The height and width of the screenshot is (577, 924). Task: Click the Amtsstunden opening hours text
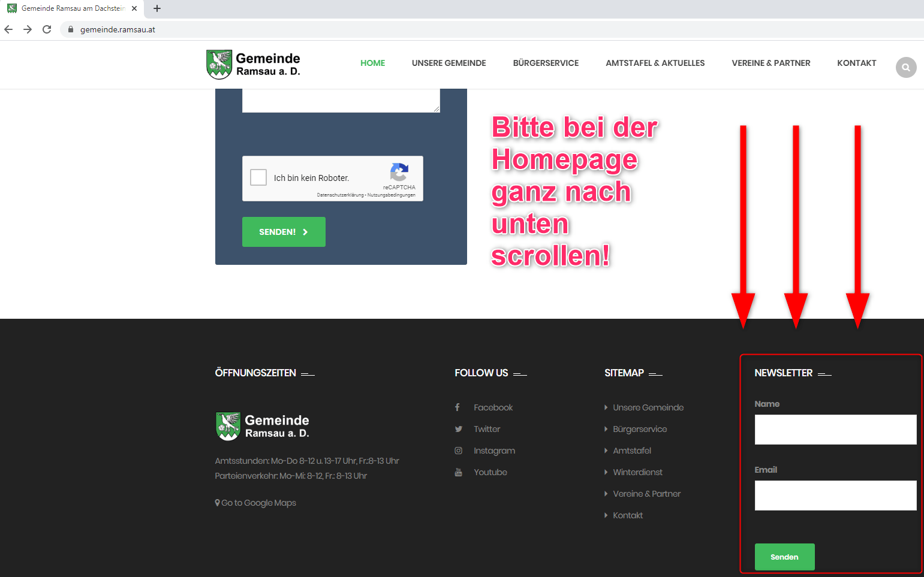click(307, 461)
